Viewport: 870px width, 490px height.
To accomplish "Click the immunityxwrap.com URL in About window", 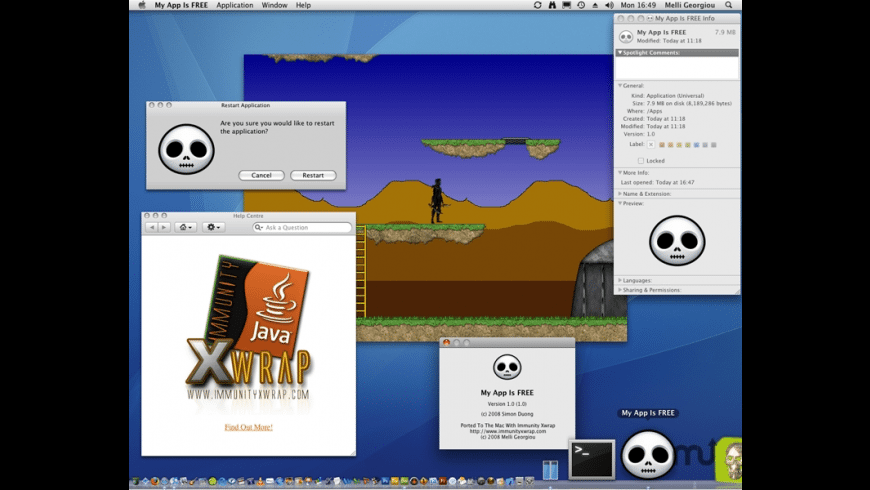I will pos(508,431).
